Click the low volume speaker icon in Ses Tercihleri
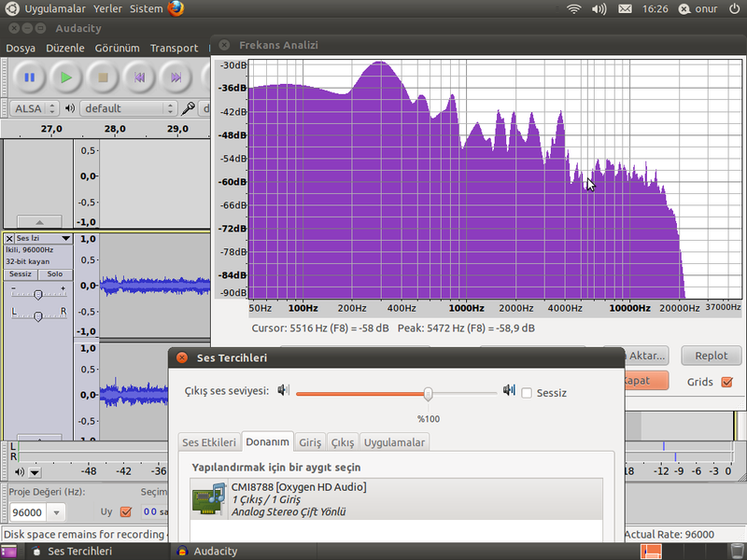Screen dimensions: 747x560 pyautogui.click(x=284, y=390)
